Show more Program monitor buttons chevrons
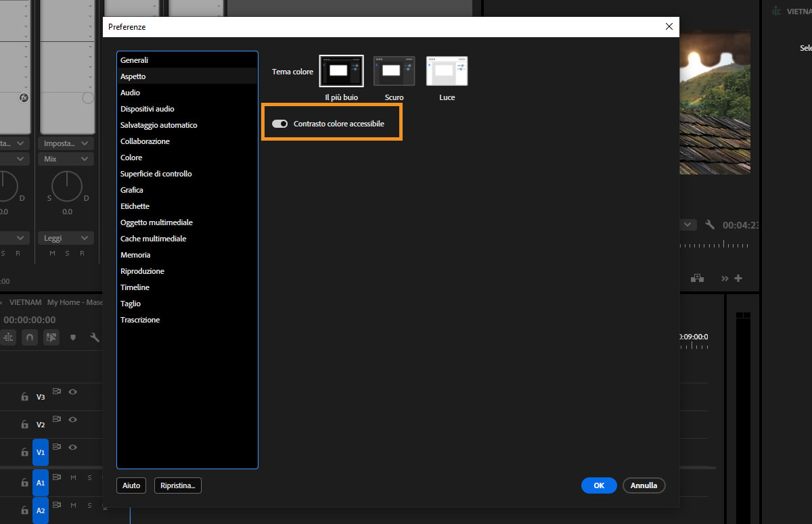 pyautogui.click(x=725, y=278)
